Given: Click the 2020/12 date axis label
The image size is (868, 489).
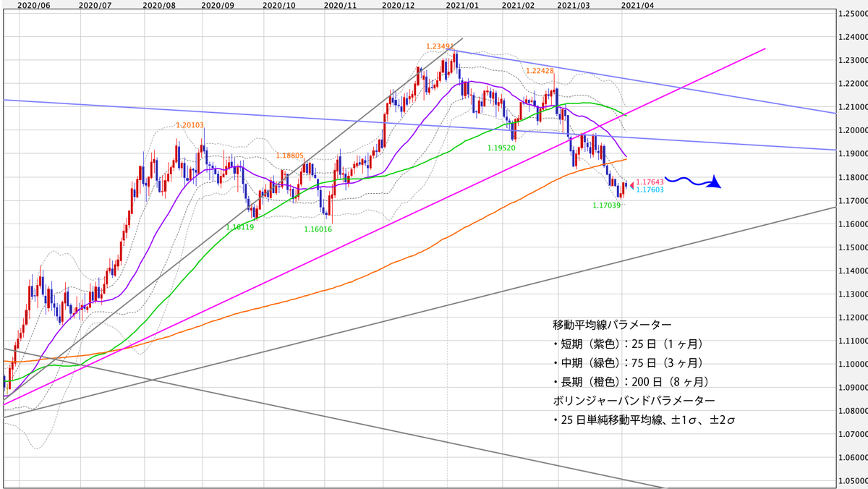Looking at the screenshot, I should pos(398,4).
